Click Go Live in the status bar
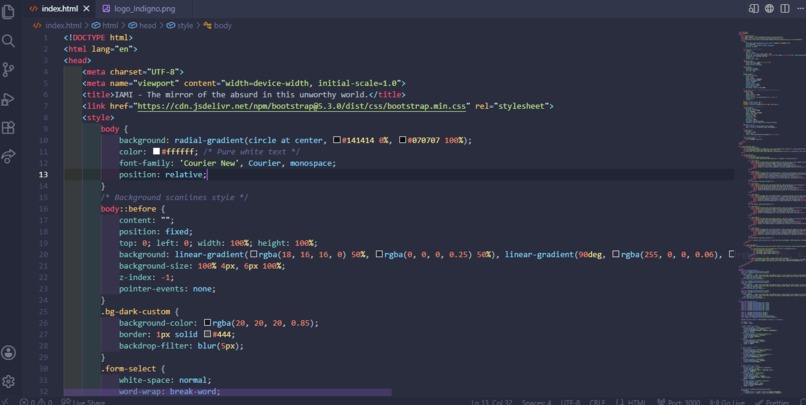 pyautogui.click(x=727, y=402)
